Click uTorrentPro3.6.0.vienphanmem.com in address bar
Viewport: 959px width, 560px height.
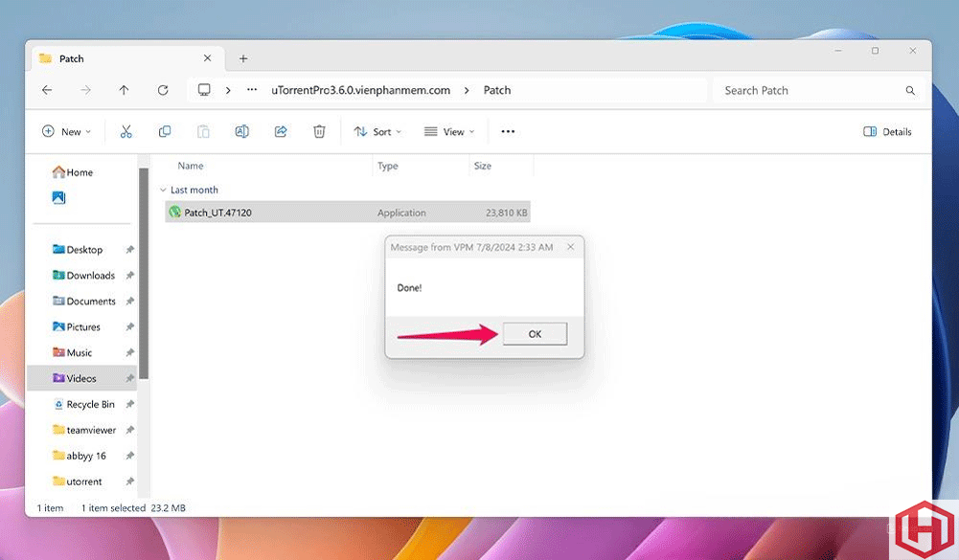click(361, 91)
